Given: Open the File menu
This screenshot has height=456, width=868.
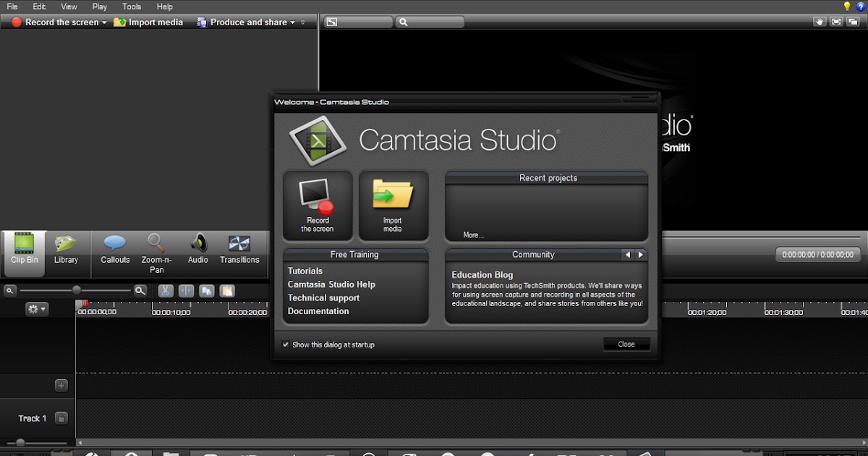Looking at the screenshot, I should pos(12,7).
